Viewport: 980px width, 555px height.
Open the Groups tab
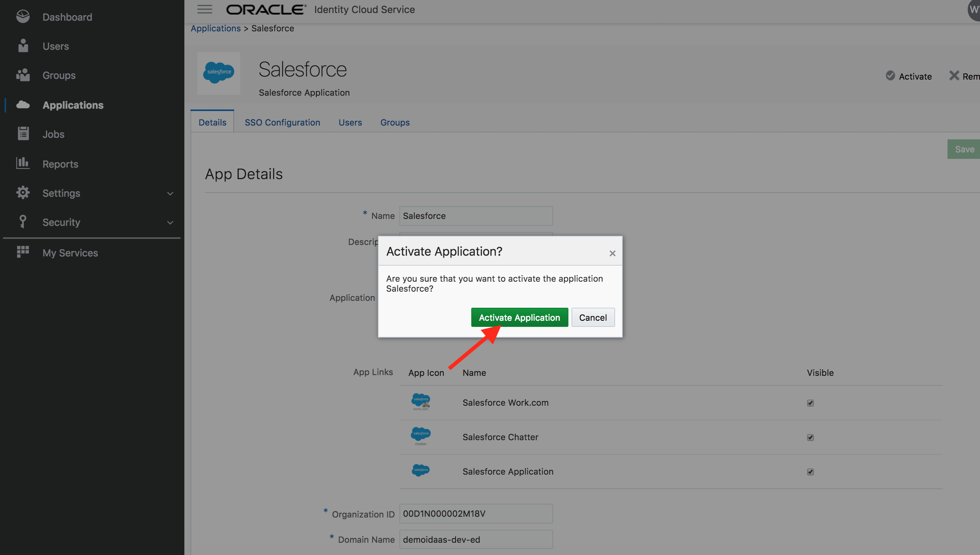(395, 122)
